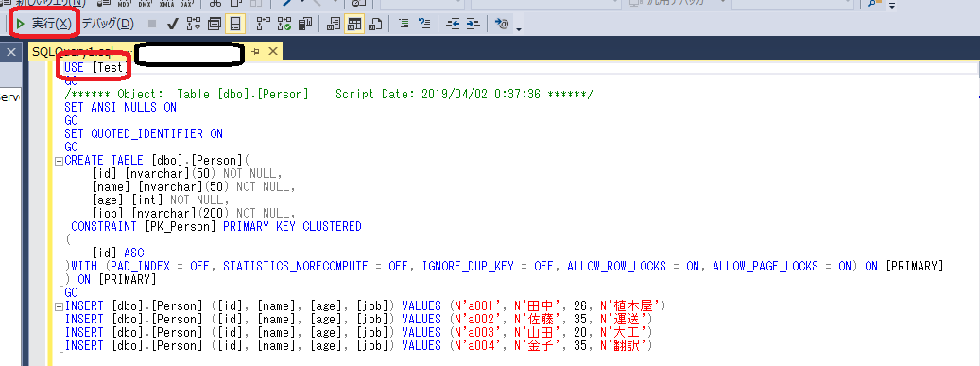This screenshot has width=980, height=366.
Task: Uncomment the selected lines
Action: [425, 24]
